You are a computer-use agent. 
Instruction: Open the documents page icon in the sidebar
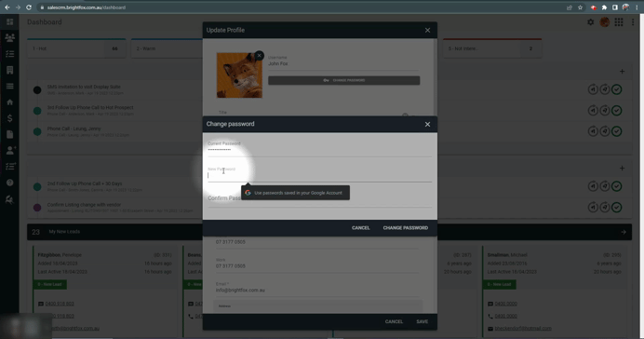pos(10,134)
